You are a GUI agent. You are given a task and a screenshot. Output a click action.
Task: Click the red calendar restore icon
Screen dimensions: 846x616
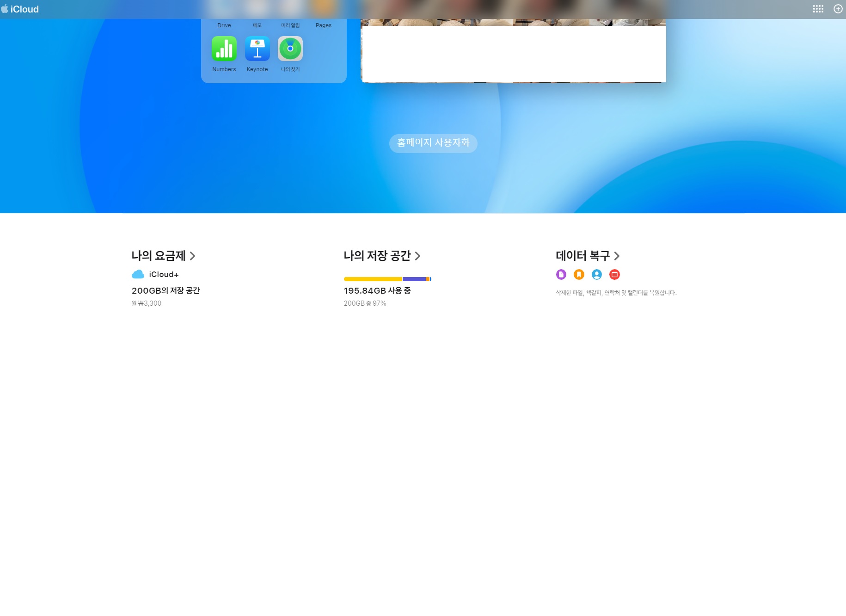tap(614, 275)
